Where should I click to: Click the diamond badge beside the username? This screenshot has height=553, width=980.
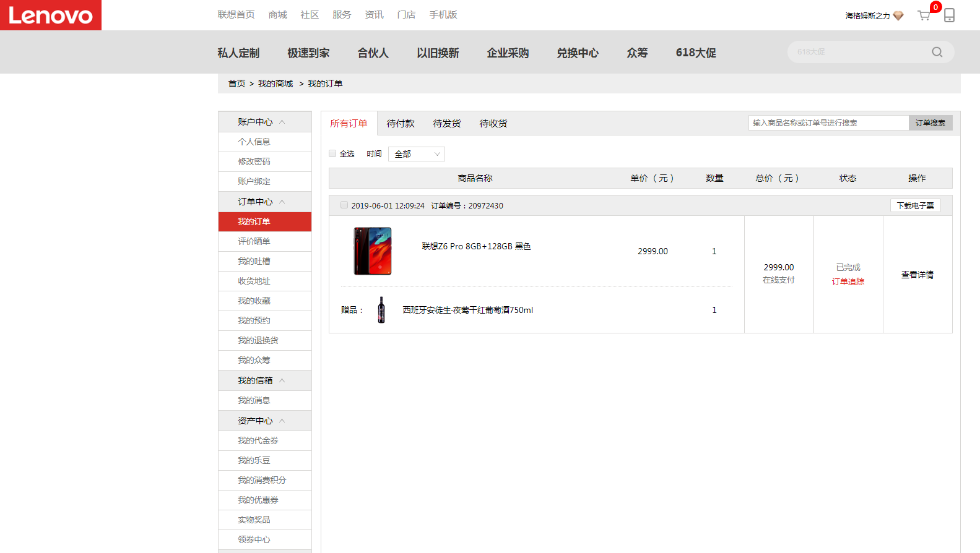tap(898, 15)
